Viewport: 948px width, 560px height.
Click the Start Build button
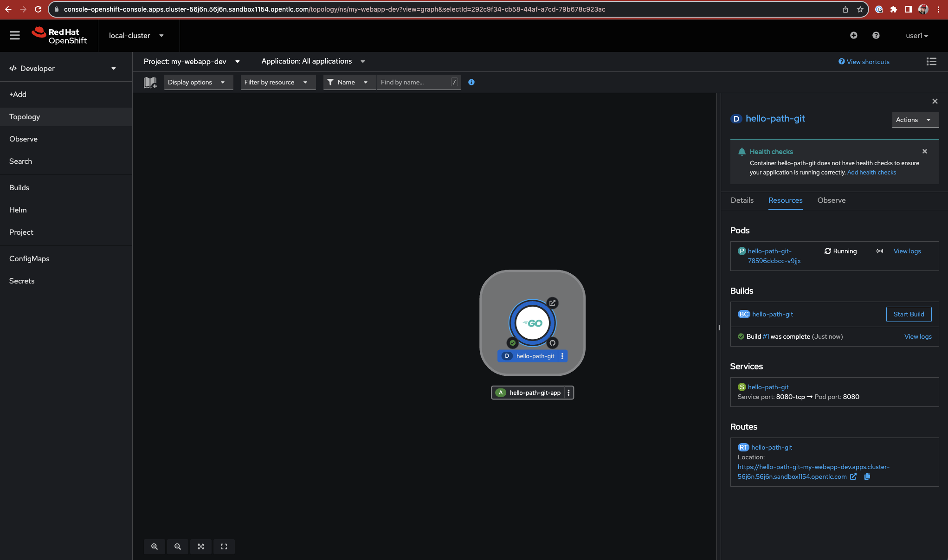[x=908, y=314]
